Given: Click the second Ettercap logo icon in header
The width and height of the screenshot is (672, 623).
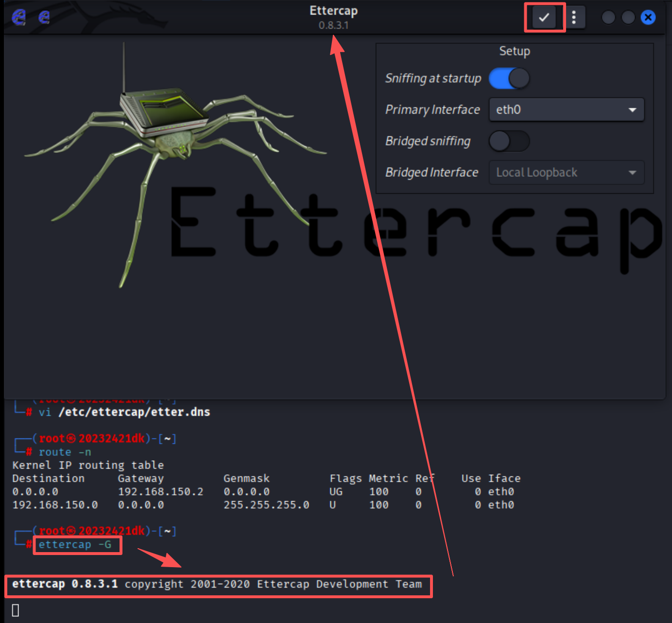Looking at the screenshot, I should pos(44,17).
